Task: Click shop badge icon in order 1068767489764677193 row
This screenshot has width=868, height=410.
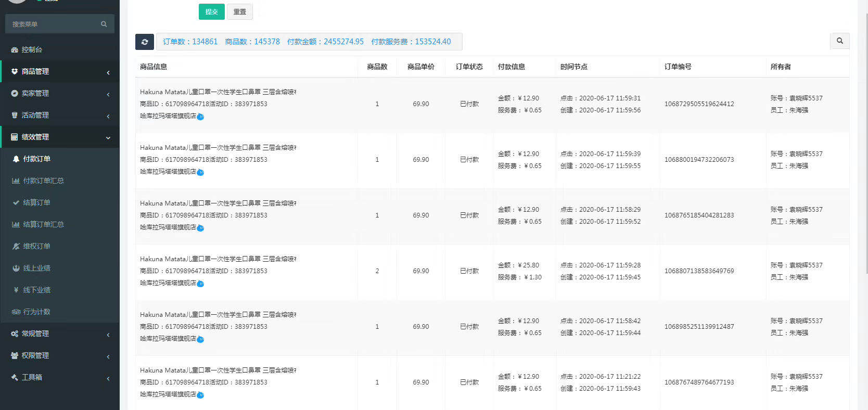Action: tap(200, 395)
